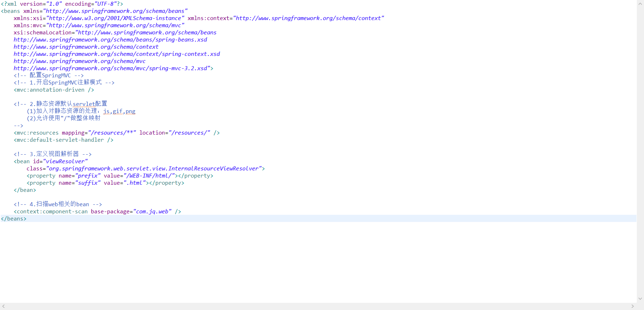This screenshot has width=644, height=310.
Task: Click the schema/mvc URL line
Action: click(79, 61)
